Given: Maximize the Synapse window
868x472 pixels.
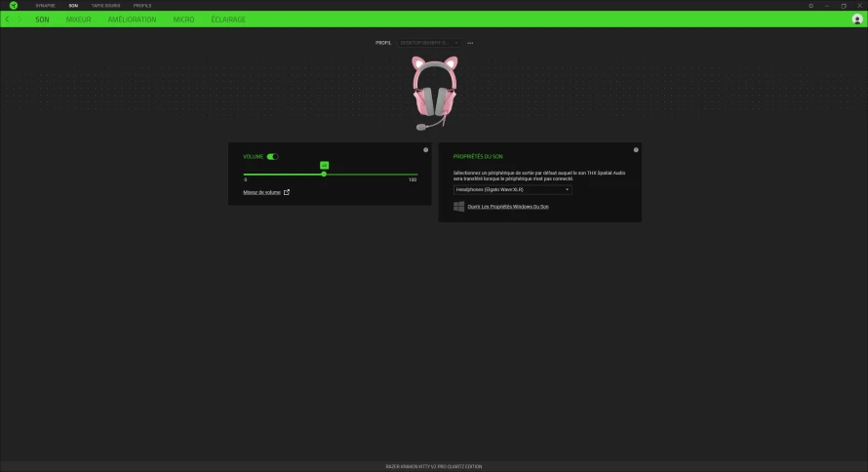Looking at the screenshot, I should (x=844, y=6).
